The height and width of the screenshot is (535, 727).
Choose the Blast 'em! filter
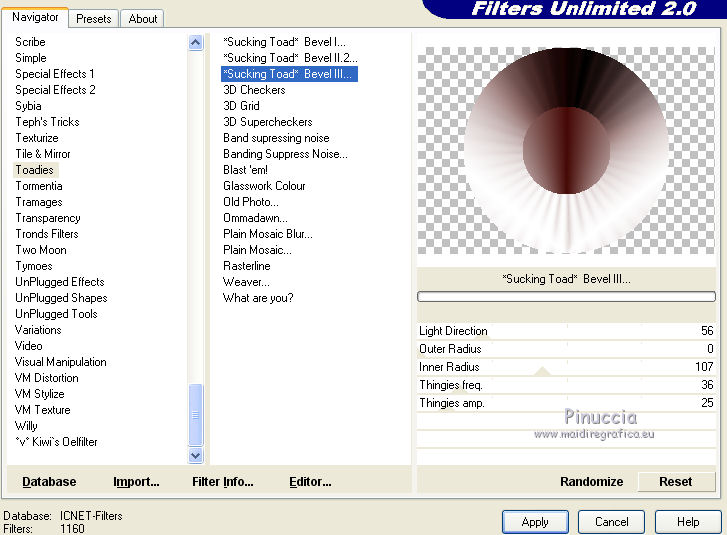point(245,170)
